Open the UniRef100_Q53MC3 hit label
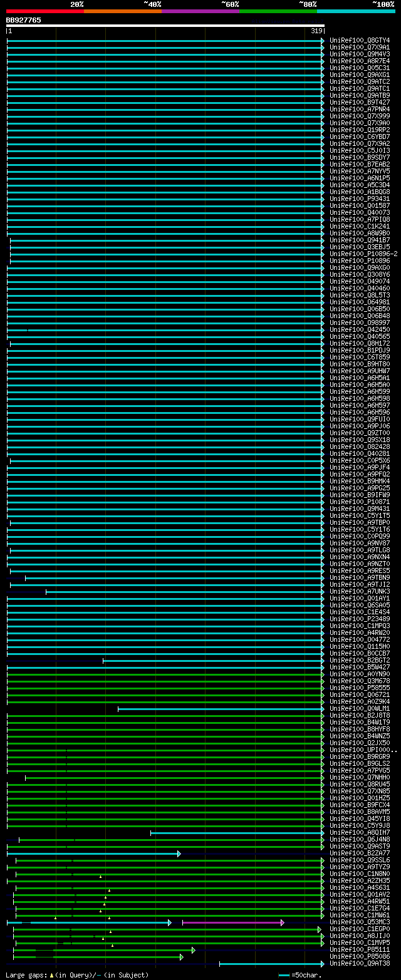The width and height of the screenshot is (401, 980). 360,922
